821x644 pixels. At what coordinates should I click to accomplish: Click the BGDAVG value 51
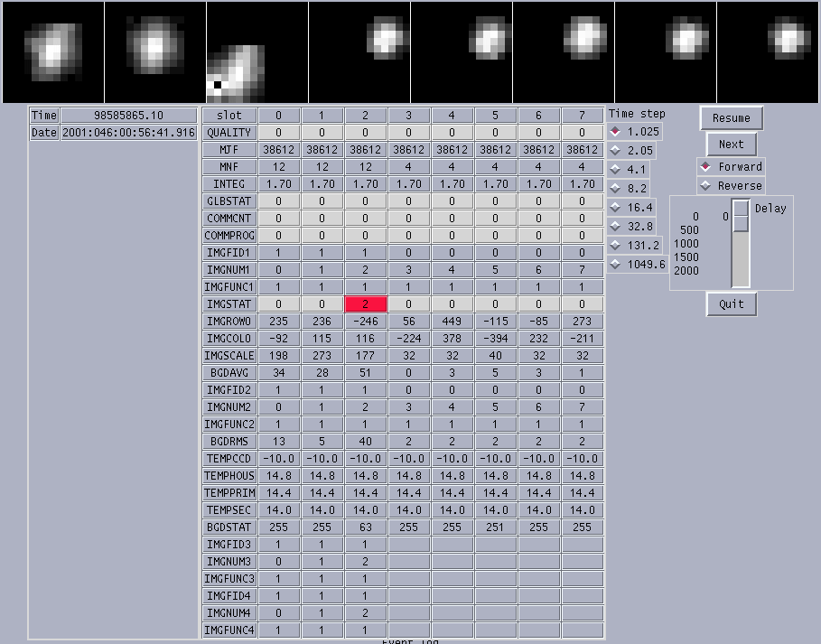pos(366,373)
